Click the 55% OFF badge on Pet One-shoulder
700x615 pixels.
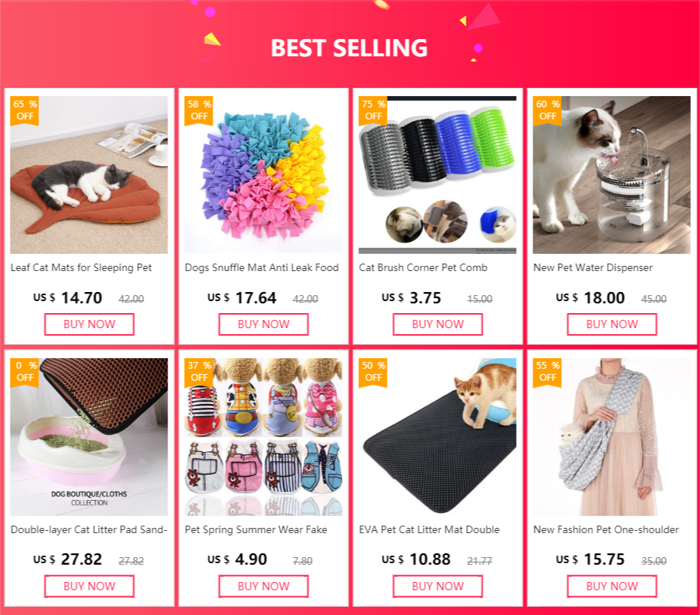click(x=548, y=372)
